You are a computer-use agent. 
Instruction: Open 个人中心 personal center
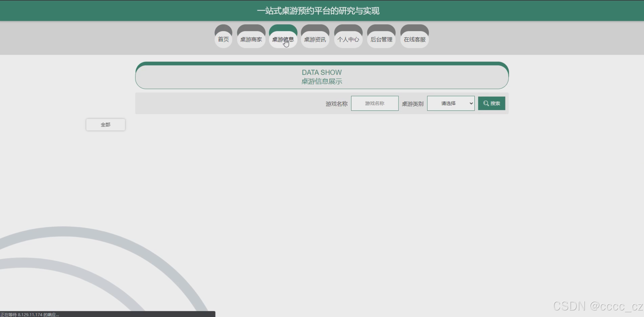pos(348,39)
